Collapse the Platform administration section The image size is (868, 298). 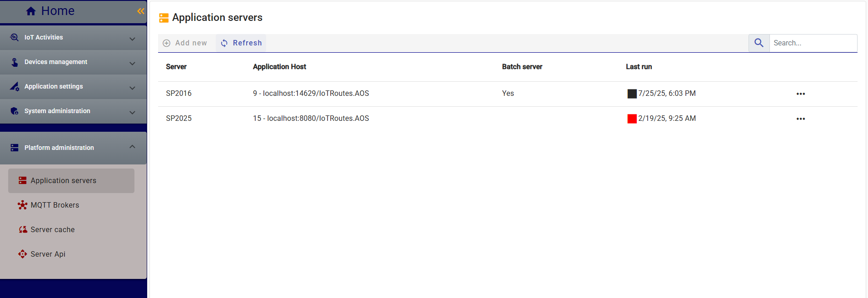[132, 147]
